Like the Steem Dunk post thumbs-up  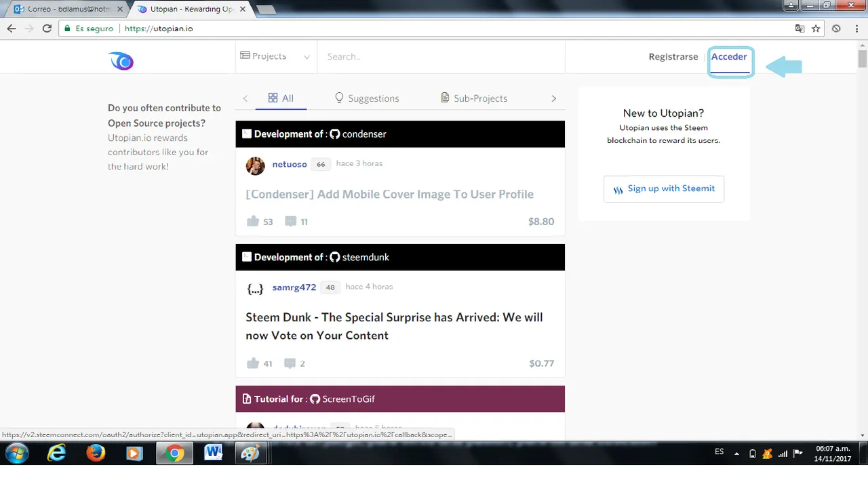tap(253, 363)
